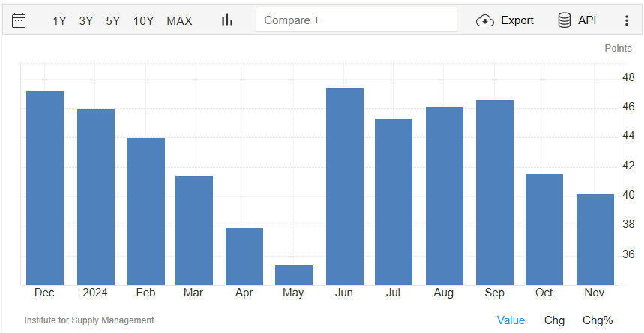Click the Feb bar in chart
This screenshot has width=644, height=333.
(x=146, y=211)
